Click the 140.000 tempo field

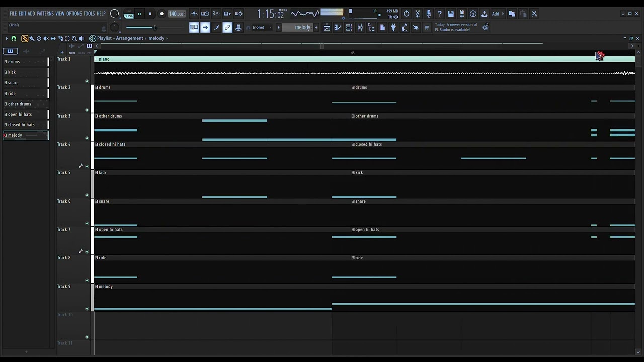coord(177,14)
